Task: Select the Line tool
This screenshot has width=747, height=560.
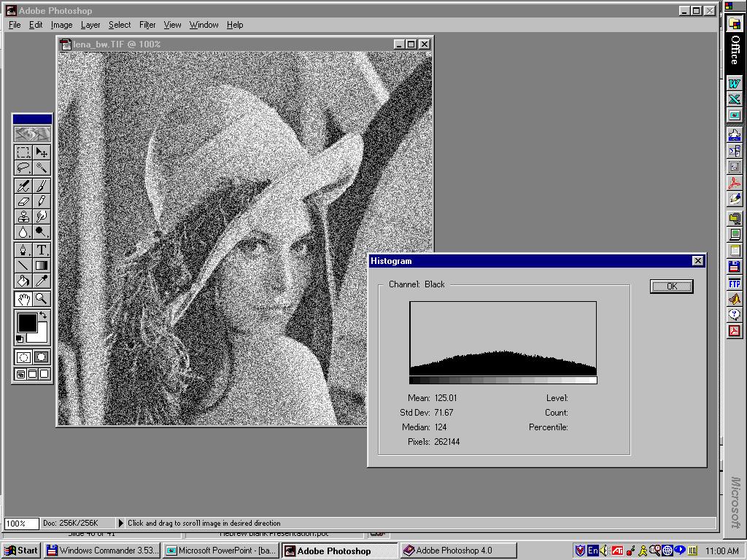Action: (x=23, y=265)
